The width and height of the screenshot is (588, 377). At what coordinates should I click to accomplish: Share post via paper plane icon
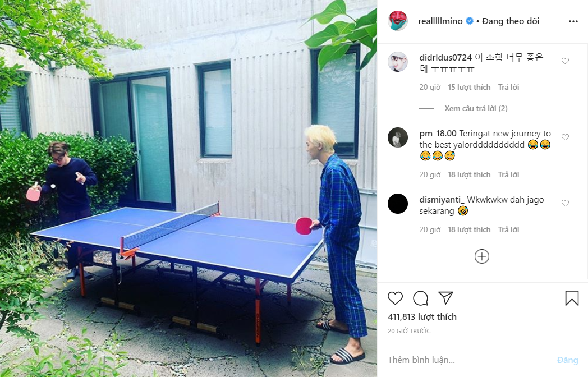click(x=446, y=298)
